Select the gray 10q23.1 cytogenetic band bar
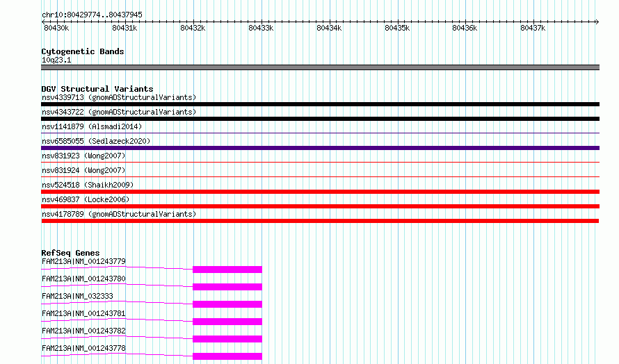The width and height of the screenshot is (619, 364). [320, 67]
